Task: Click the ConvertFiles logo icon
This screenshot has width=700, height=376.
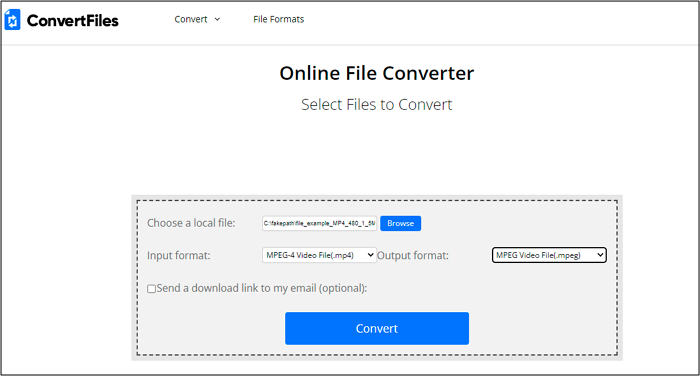Action: tap(12, 20)
